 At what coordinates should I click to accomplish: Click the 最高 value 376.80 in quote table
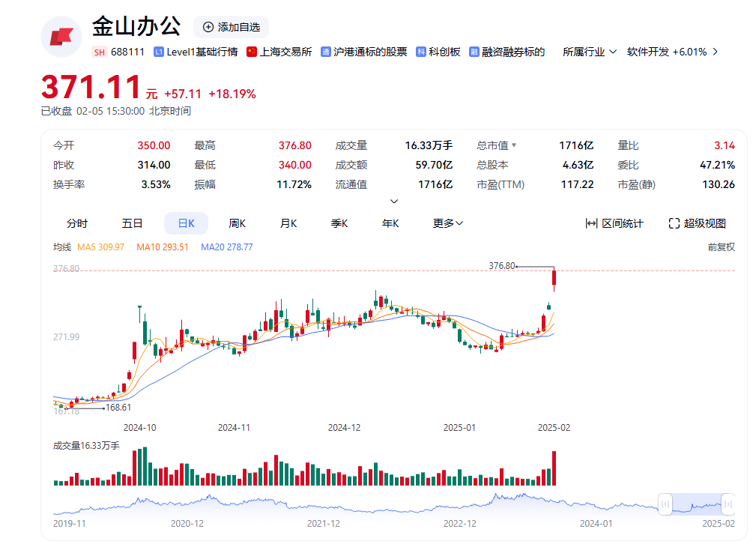[295, 145]
